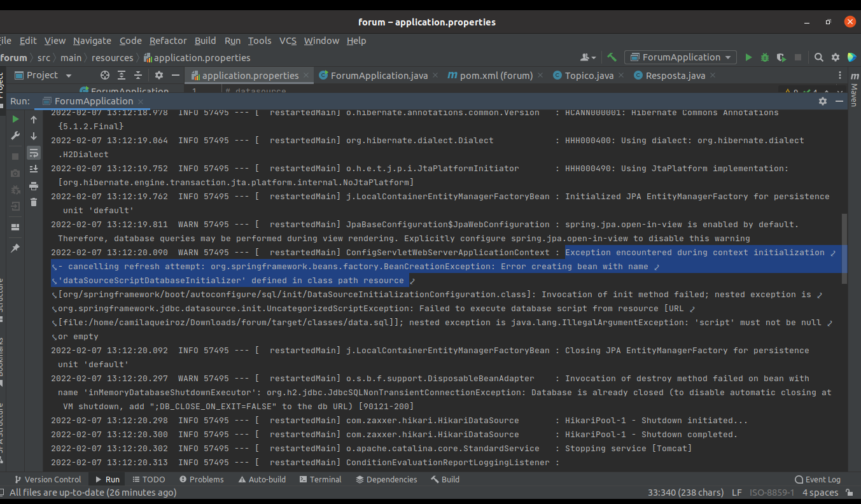Open editor tabs more-options menu

839,76
